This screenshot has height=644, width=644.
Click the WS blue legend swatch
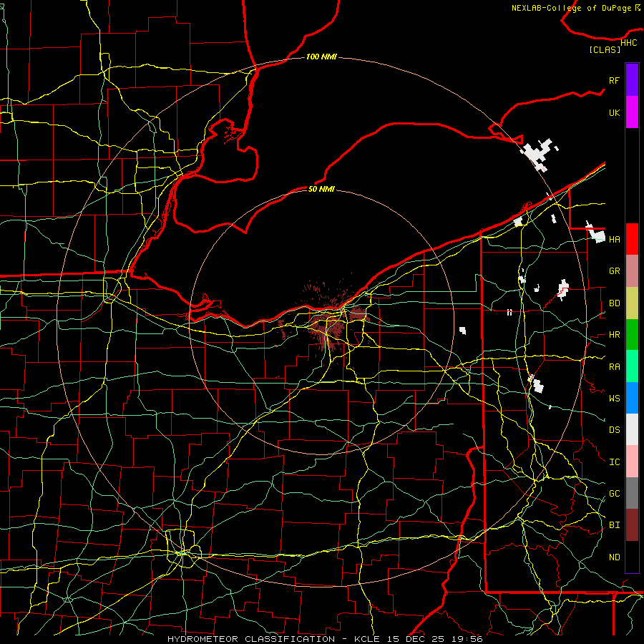point(632,398)
